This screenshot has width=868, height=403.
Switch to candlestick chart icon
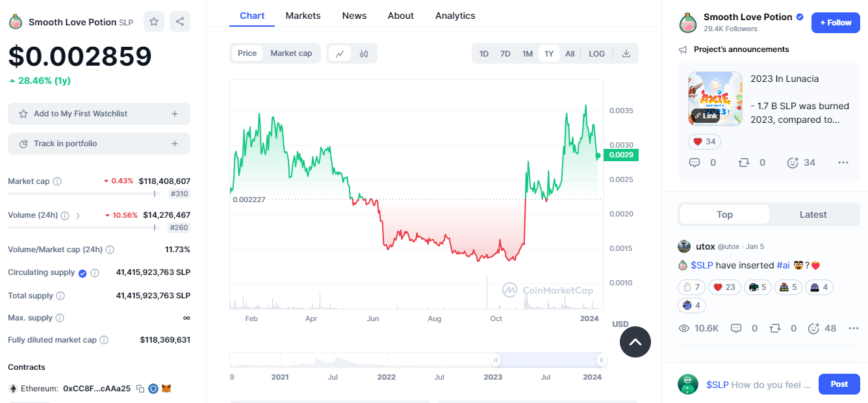(x=364, y=53)
